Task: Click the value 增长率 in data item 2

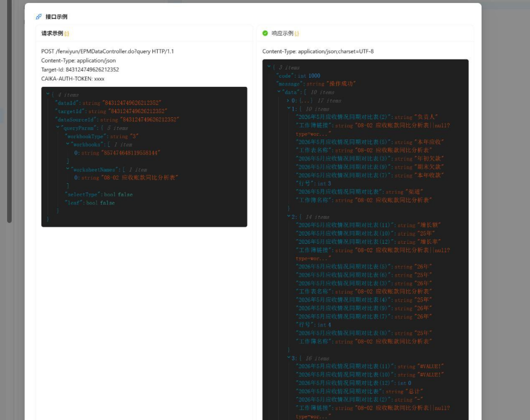Action: coord(429,242)
